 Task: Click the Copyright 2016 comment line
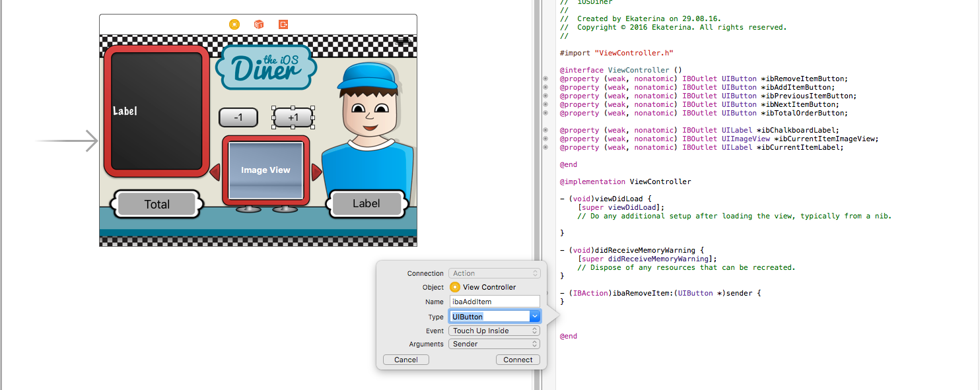pos(674,28)
